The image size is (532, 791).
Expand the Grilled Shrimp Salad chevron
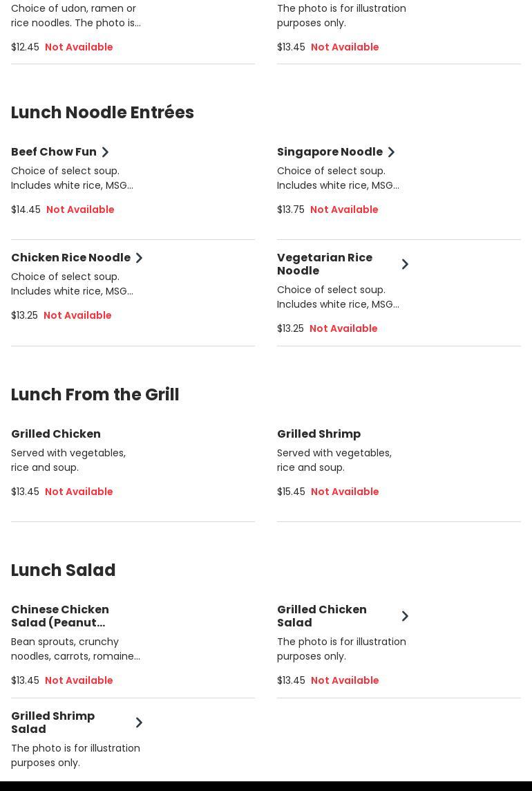pyautogui.click(x=139, y=723)
